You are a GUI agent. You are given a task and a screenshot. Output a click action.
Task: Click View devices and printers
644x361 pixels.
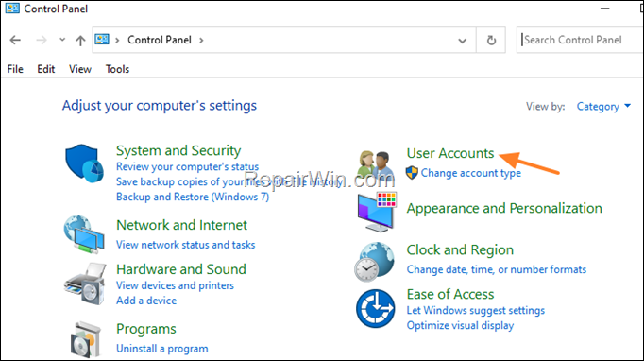pos(175,285)
